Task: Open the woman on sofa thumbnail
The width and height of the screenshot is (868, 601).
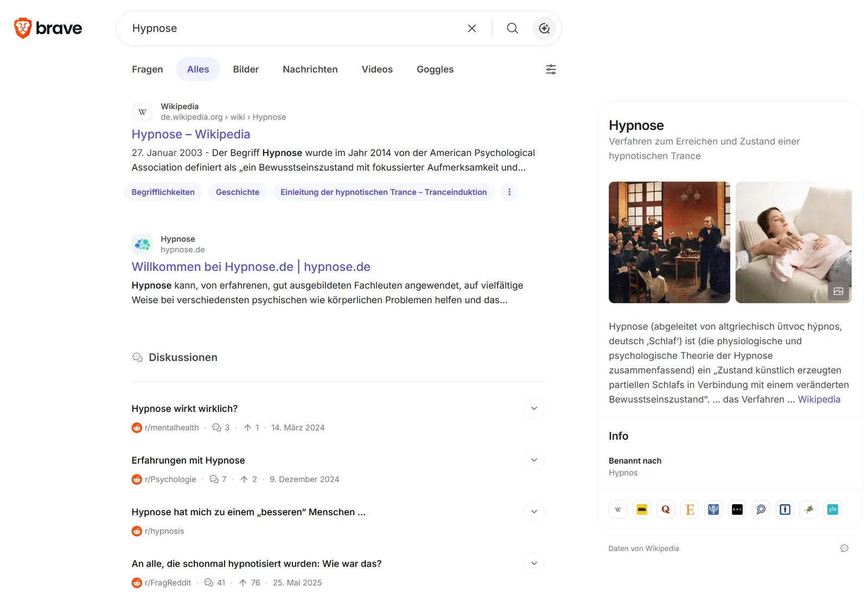Action: click(794, 242)
